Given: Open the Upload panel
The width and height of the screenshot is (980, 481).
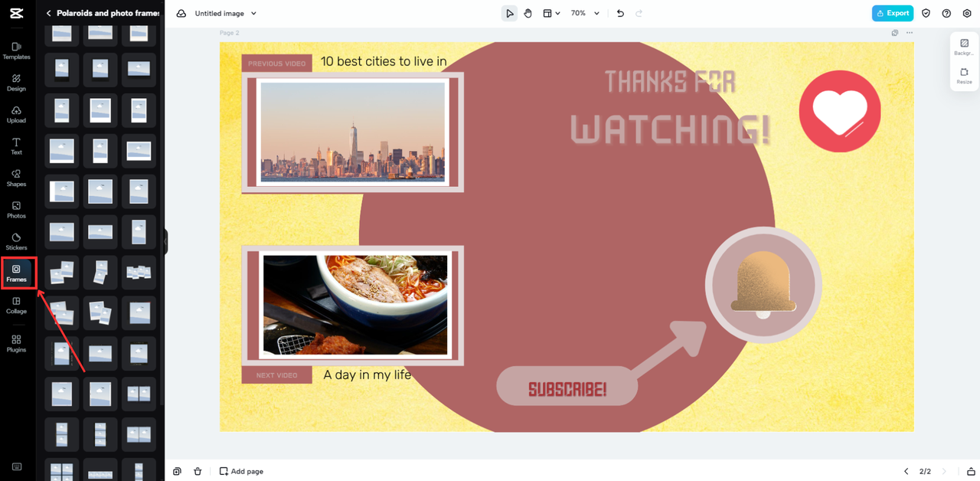Looking at the screenshot, I should [16, 115].
